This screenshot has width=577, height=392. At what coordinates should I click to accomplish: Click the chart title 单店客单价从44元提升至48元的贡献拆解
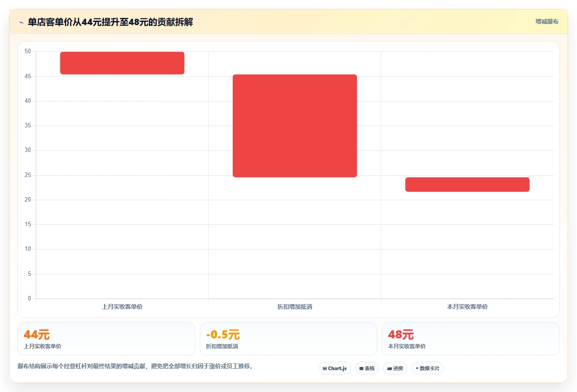pyautogui.click(x=110, y=22)
